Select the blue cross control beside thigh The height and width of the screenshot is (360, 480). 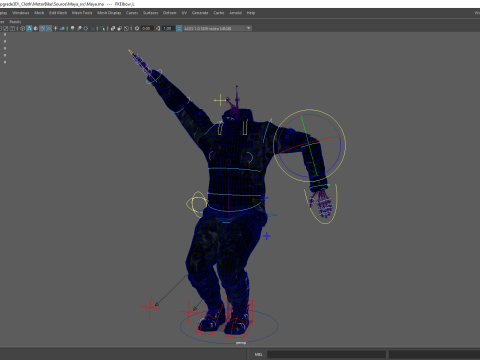point(266,236)
